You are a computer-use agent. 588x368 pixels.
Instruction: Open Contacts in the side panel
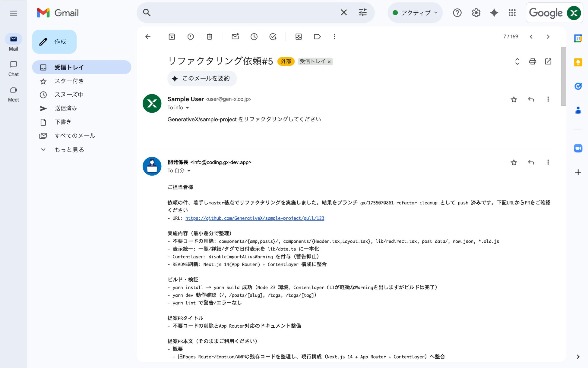pyautogui.click(x=578, y=111)
